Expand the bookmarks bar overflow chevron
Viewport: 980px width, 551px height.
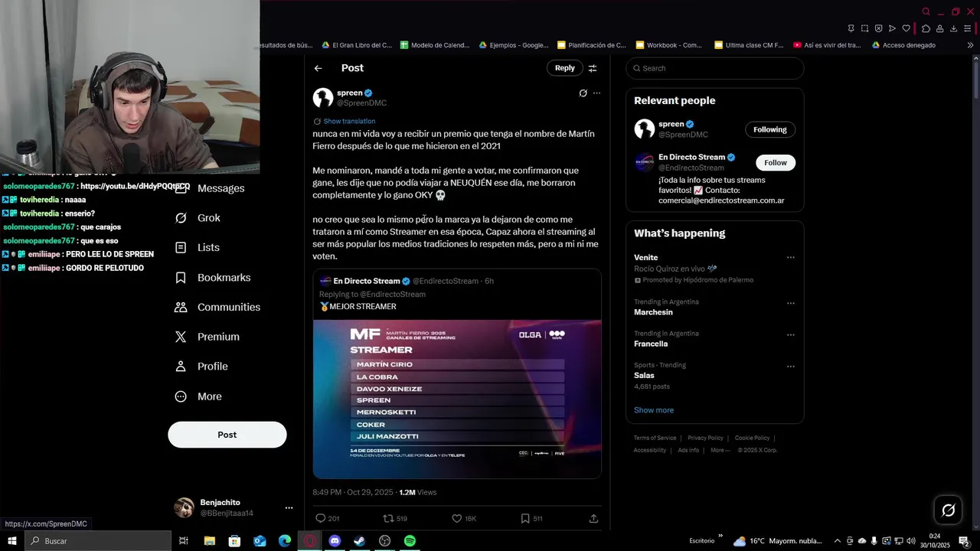(x=970, y=45)
